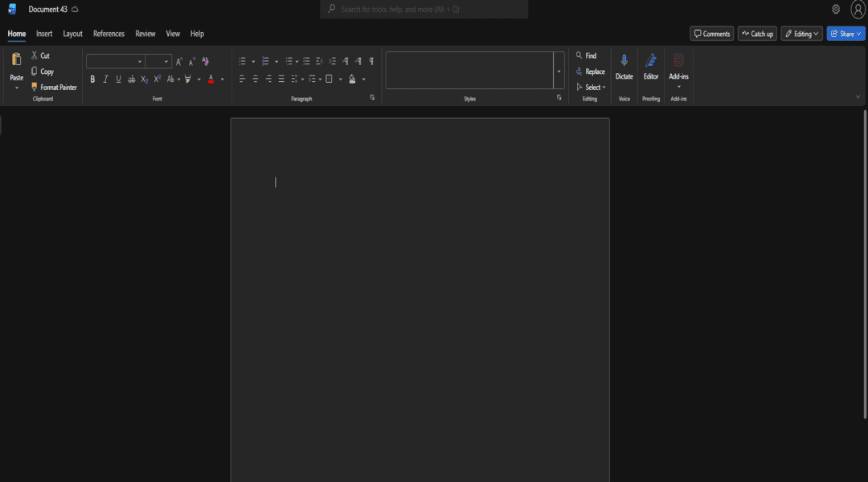Image resolution: width=868 pixels, height=482 pixels.
Task: Switch to the Insert tab
Action: (44, 34)
